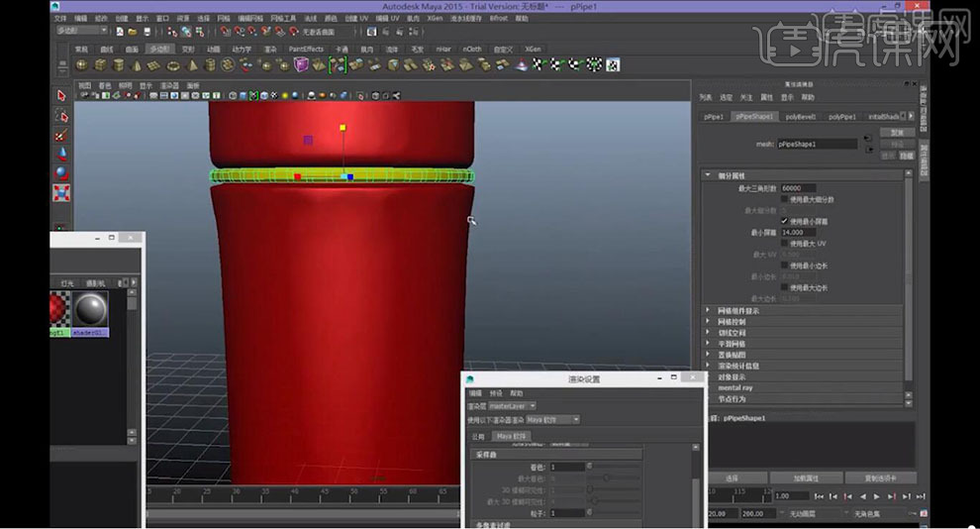The image size is (980, 529).
Task: Create a polygon pyramid from the shelf
Action: (192, 65)
